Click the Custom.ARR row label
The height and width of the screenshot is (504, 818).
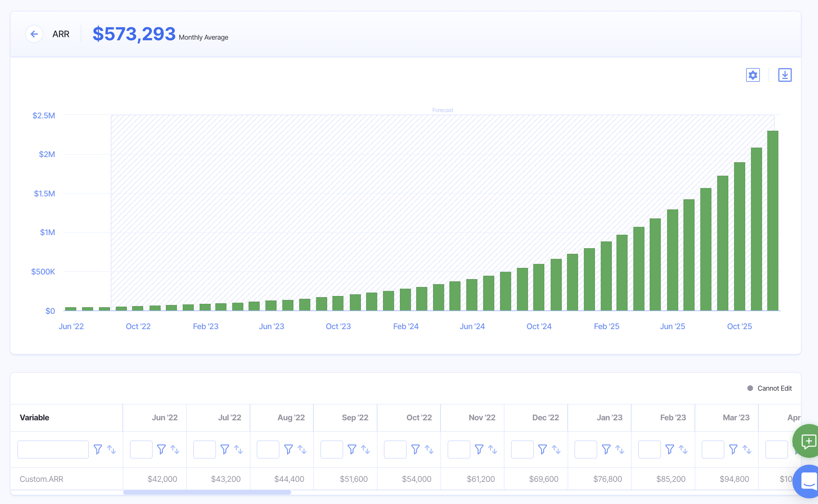coord(41,479)
